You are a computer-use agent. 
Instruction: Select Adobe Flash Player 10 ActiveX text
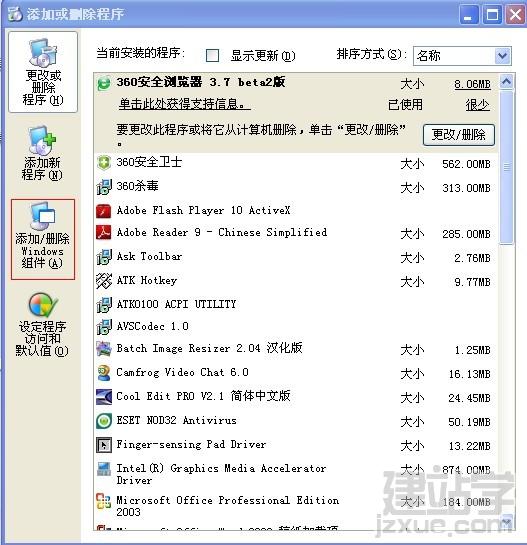(x=203, y=210)
